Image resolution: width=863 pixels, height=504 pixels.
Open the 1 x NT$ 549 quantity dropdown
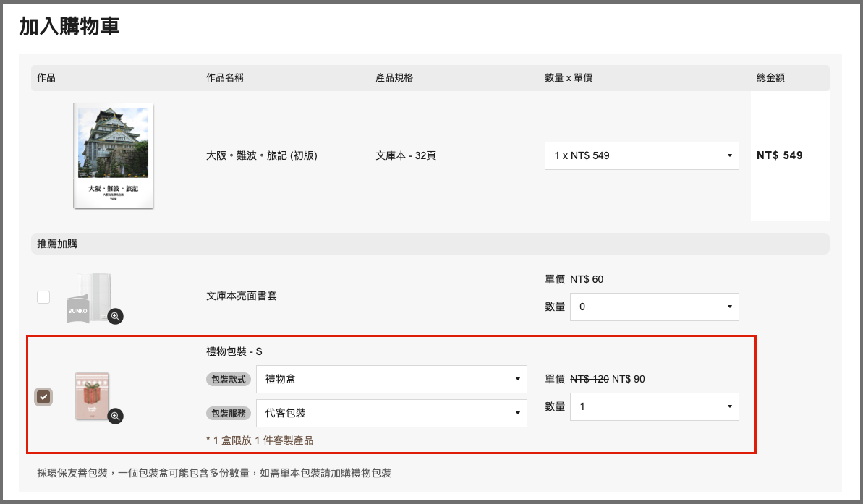click(x=641, y=155)
